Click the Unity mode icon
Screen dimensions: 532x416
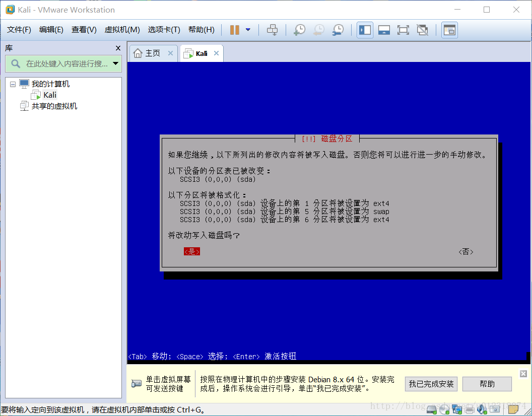pos(422,30)
